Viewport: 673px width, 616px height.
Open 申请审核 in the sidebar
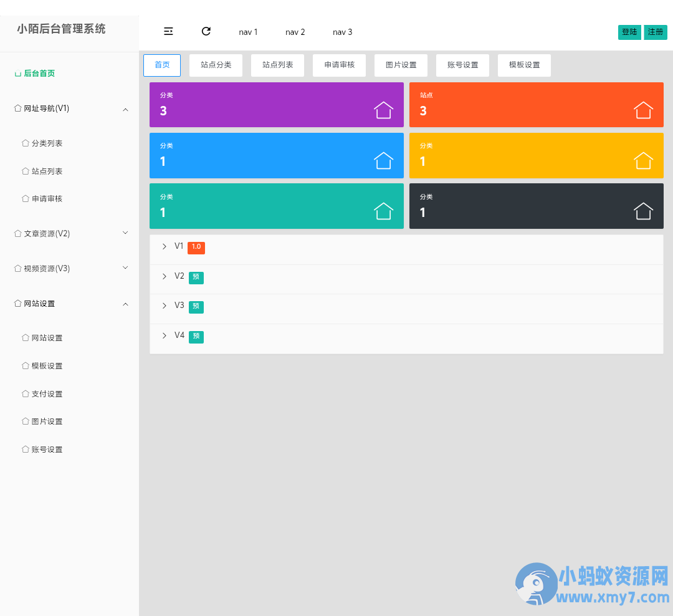[47, 198]
